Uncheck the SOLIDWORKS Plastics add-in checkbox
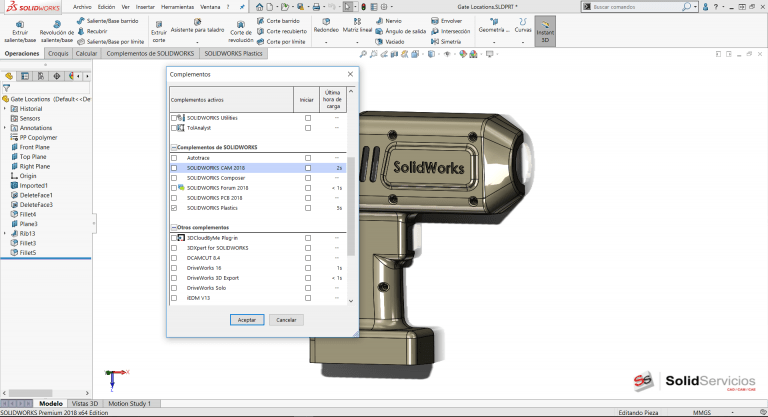768x417 pixels. (174, 208)
